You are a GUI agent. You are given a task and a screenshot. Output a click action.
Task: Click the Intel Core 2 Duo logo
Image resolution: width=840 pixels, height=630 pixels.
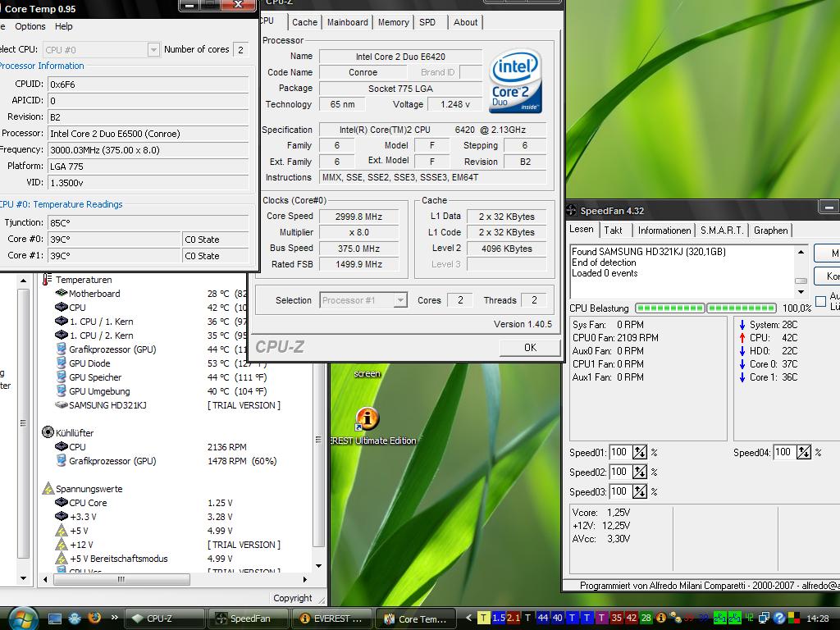click(x=515, y=81)
